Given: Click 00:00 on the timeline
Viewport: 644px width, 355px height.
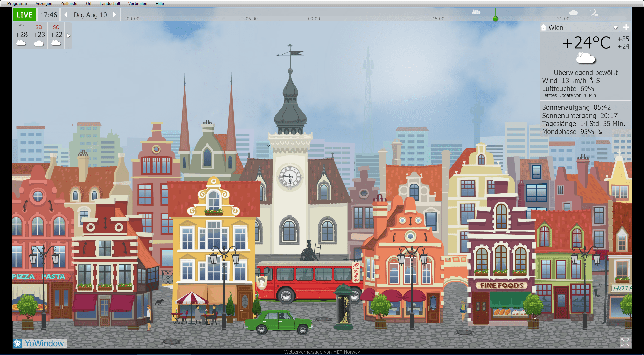Looking at the screenshot, I should [x=133, y=19].
